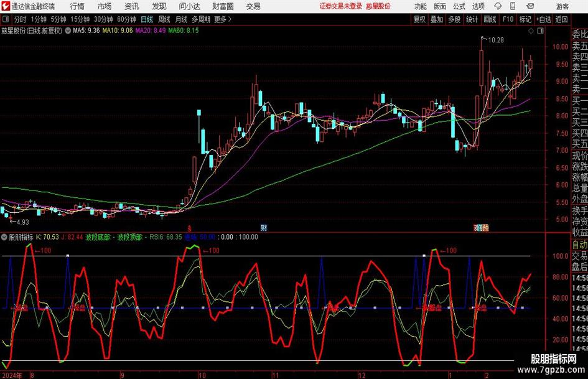Open the 功能 menu
Screen dimensions: 588x379
pyautogui.click(x=421, y=6)
